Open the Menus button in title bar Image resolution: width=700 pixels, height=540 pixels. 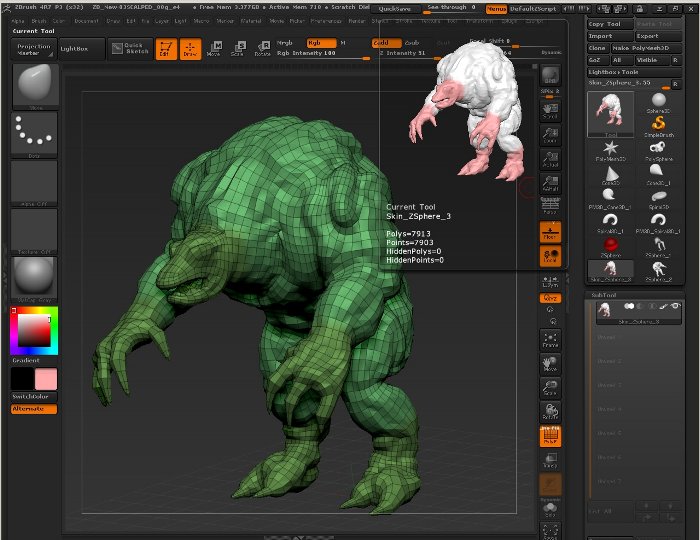click(496, 8)
